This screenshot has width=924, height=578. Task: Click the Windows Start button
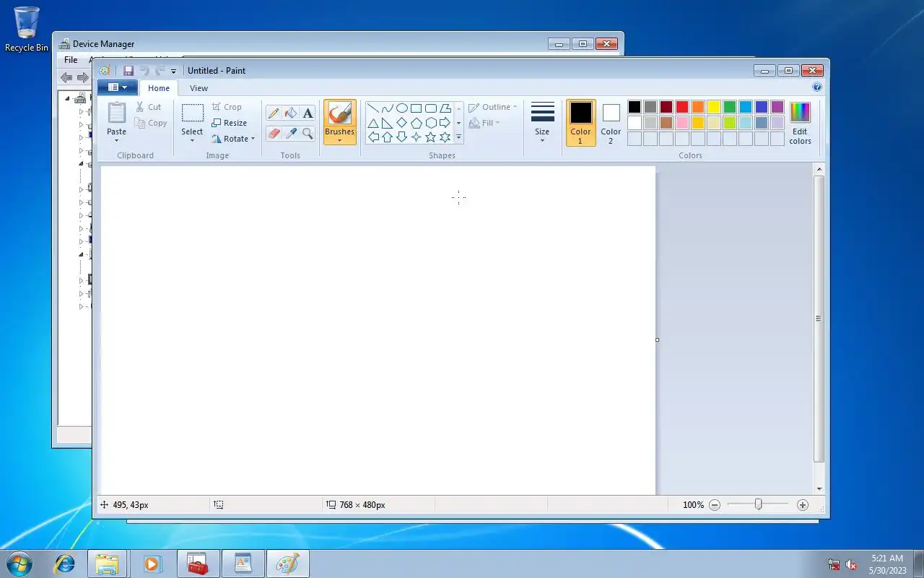(x=19, y=564)
